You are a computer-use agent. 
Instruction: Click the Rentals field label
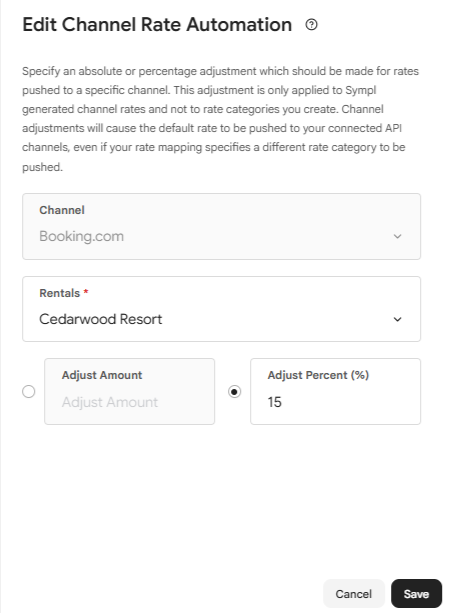tap(59, 293)
